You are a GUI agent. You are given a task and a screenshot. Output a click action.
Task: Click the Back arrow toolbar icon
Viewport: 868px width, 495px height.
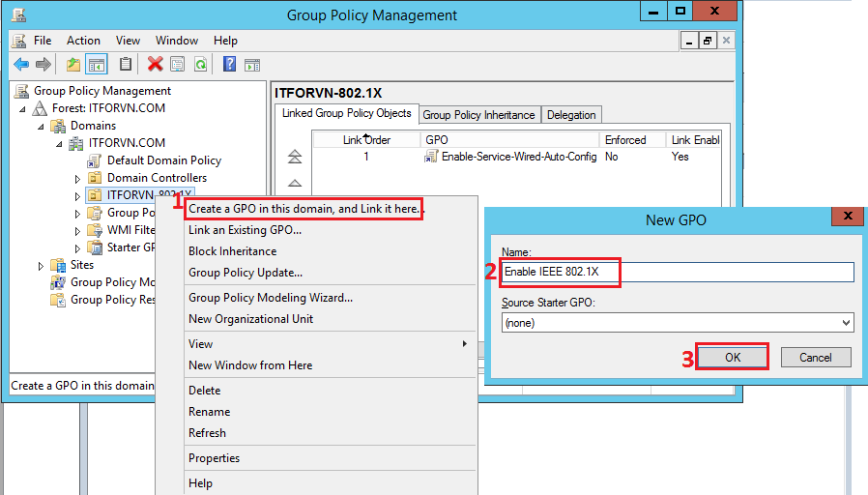pos(21,65)
